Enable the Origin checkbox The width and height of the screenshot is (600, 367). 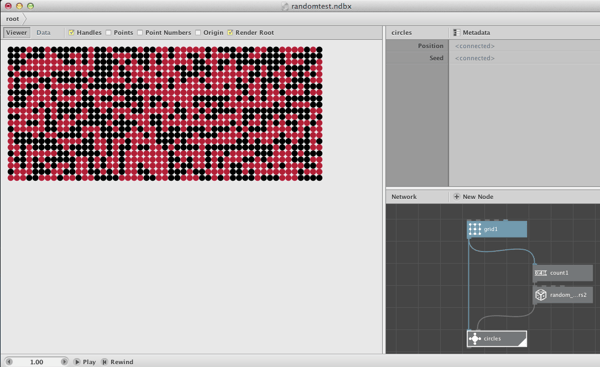(x=198, y=33)
